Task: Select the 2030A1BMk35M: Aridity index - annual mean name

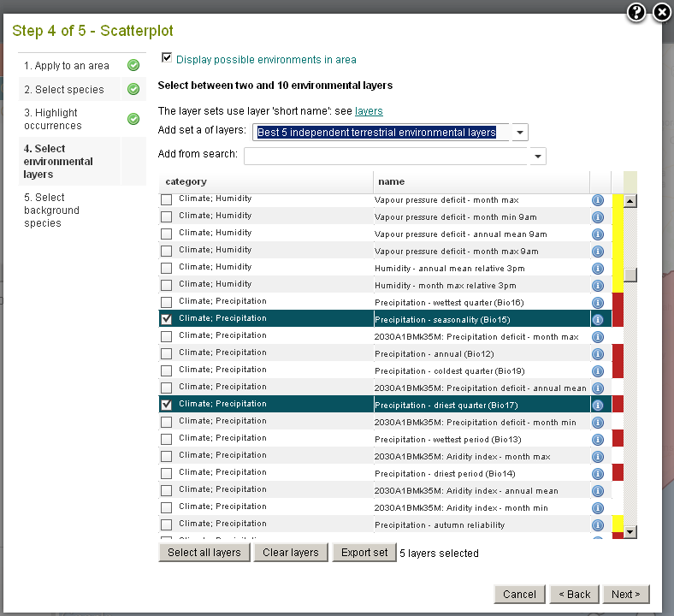Action: coord(466,491)
